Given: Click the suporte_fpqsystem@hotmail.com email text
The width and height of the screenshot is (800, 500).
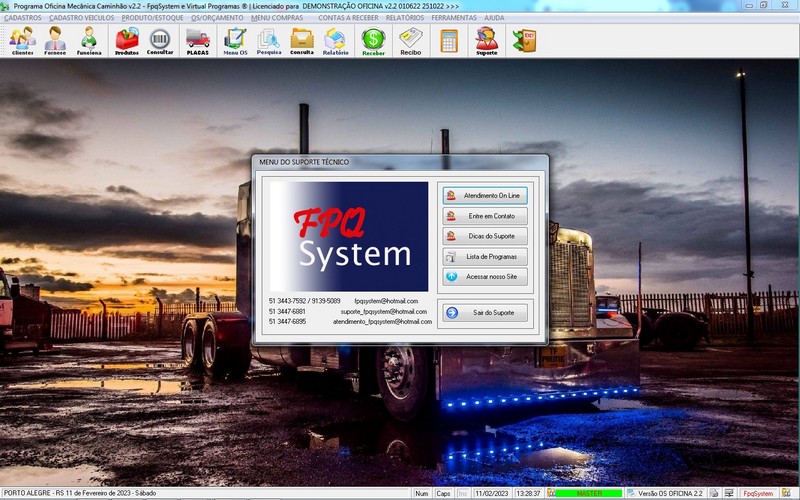Looking at the screenshot, I should coord(384,311).
